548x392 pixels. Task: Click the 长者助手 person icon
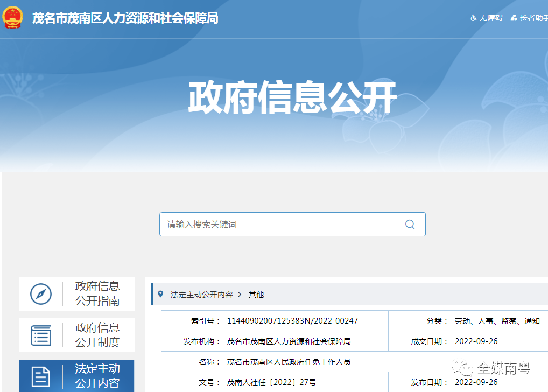[514, 18]
